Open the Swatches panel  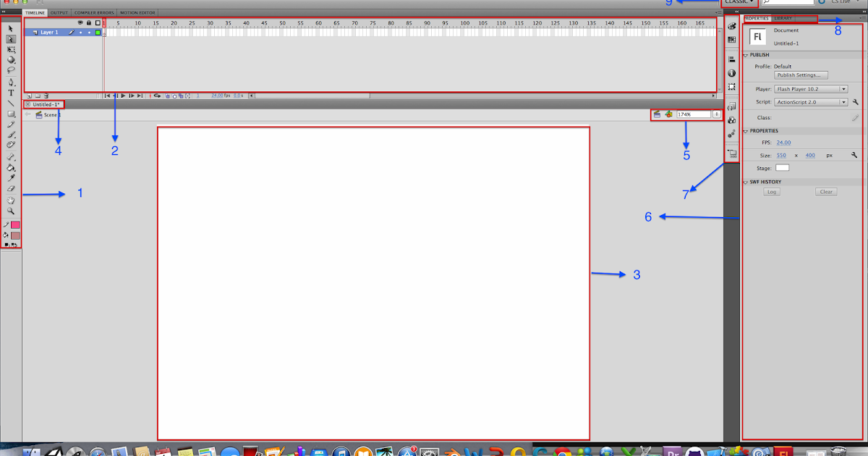tap(731, 40)
